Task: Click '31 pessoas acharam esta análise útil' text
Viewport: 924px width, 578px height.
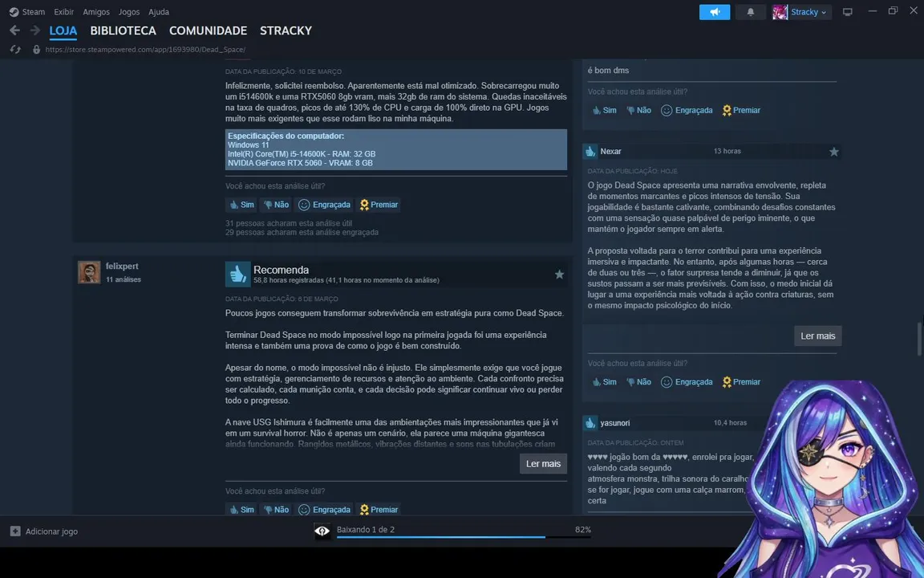Action: [289, 223]
